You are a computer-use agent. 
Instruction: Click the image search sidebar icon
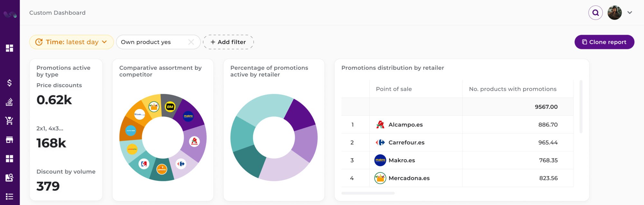[x=10, y=178]
